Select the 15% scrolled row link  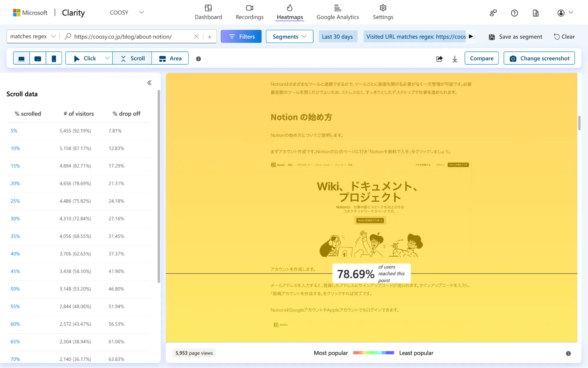[15, 166]
